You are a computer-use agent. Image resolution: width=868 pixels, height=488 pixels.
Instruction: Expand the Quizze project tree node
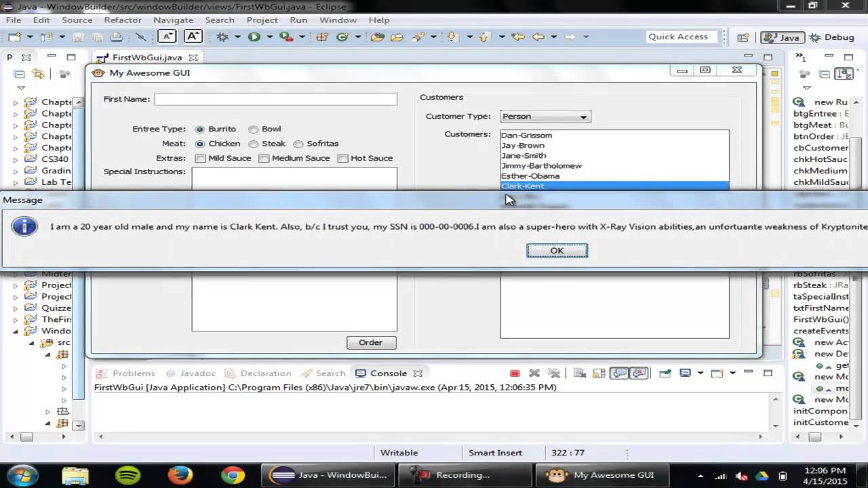[16, 308]
